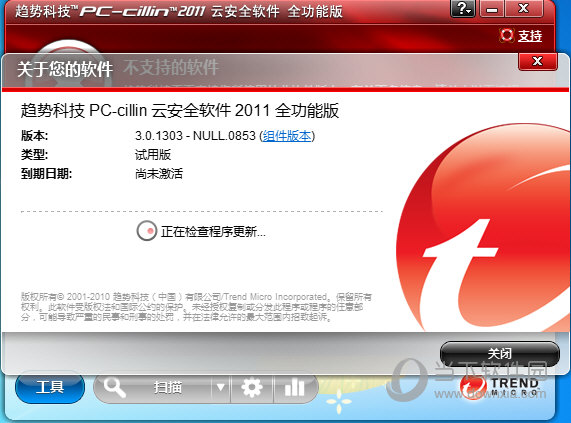Close the PC-cillin main window
Screen dimensions: 571x423
click(x=524, y=8)
